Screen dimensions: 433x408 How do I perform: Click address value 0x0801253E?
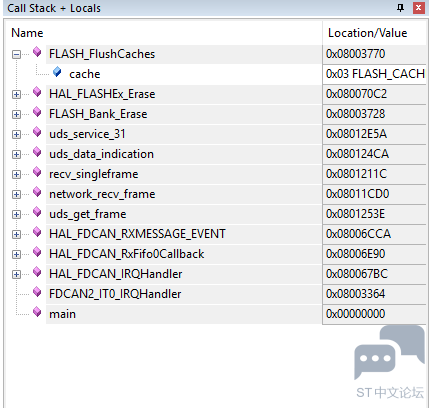point(355,214)
